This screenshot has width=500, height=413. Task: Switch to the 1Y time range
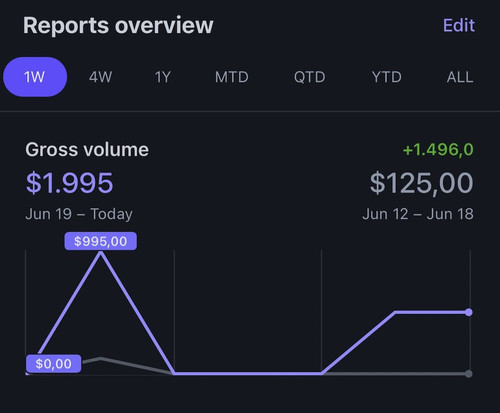163,77
